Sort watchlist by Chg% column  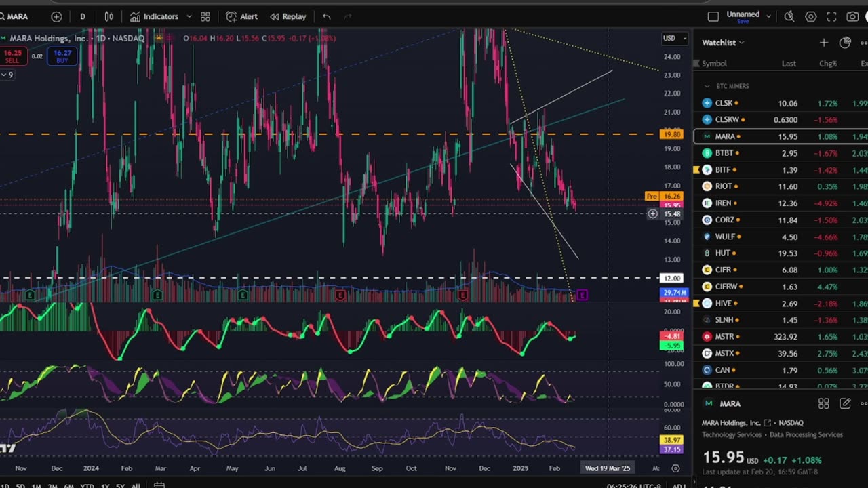[x=828, y=64]
